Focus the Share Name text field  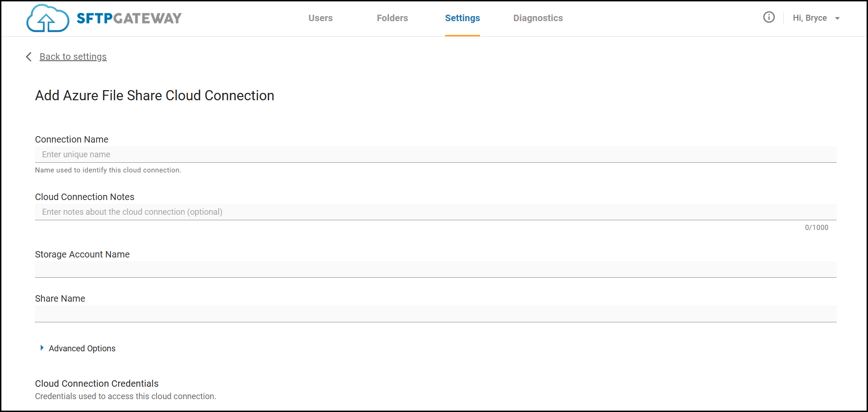point(435,314)
